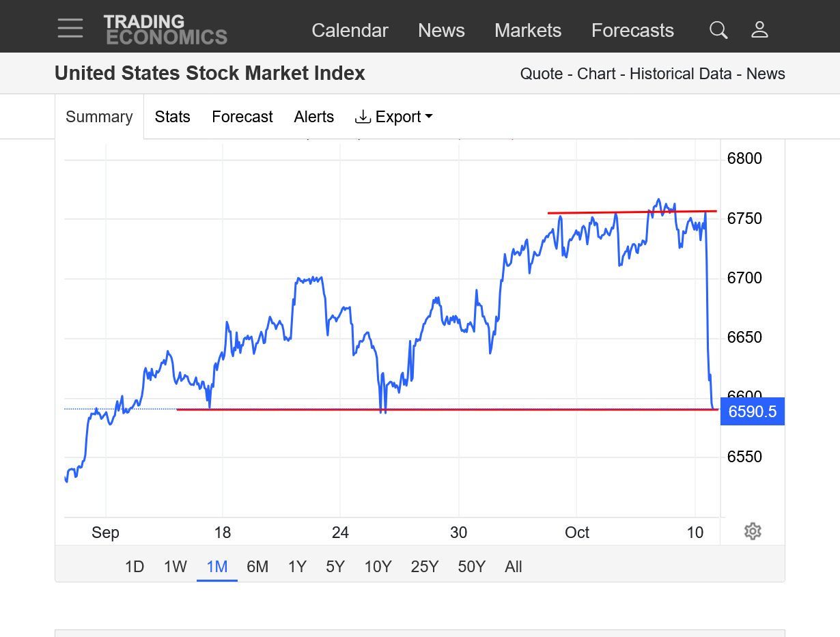
Task: Set chart range to 1D
Action: pyautogui.click(x=135, y=567)
